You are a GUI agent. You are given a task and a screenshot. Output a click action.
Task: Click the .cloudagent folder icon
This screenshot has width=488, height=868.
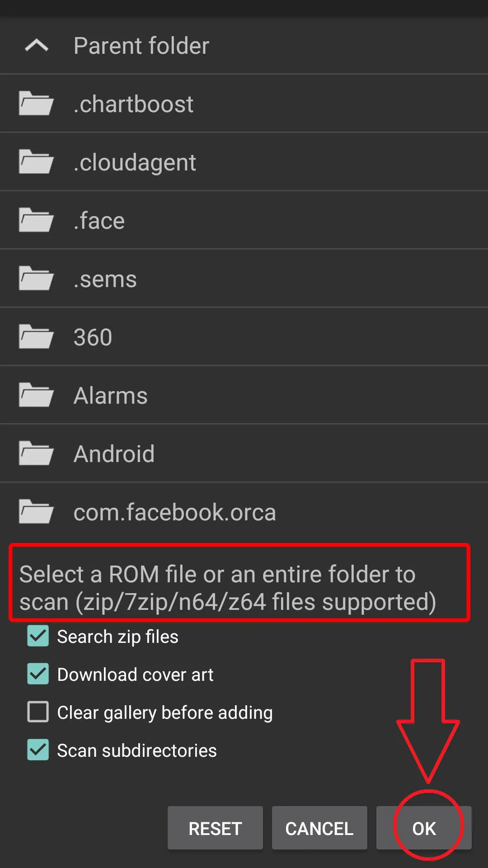pos(36,162)
